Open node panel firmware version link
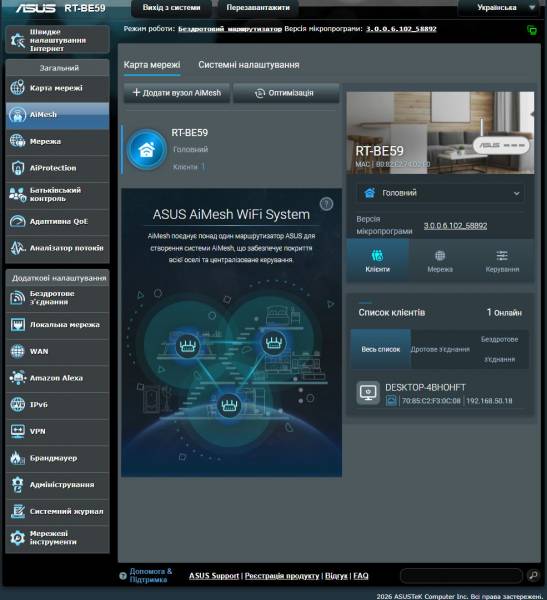547x600 pixels. pyautogui.click(x=455, y=226)
